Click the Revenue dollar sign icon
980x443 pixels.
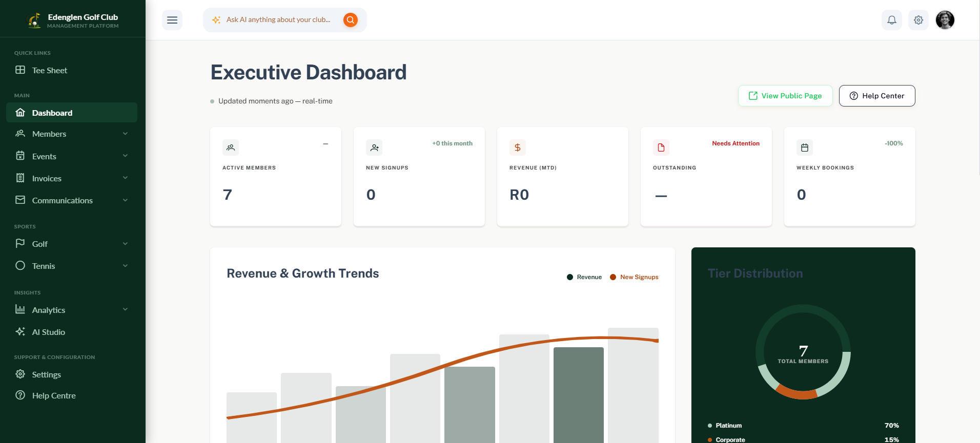coord(518,147)
